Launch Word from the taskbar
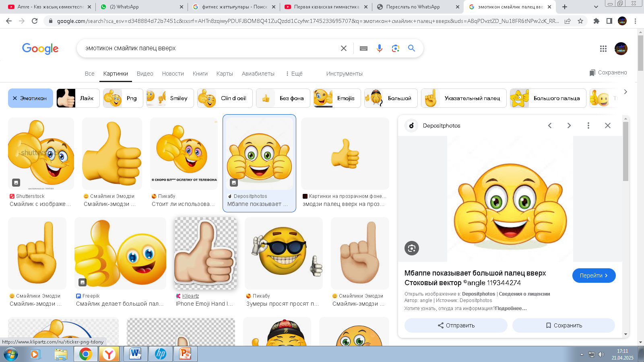Screen dimensions: 644x362 135,354
